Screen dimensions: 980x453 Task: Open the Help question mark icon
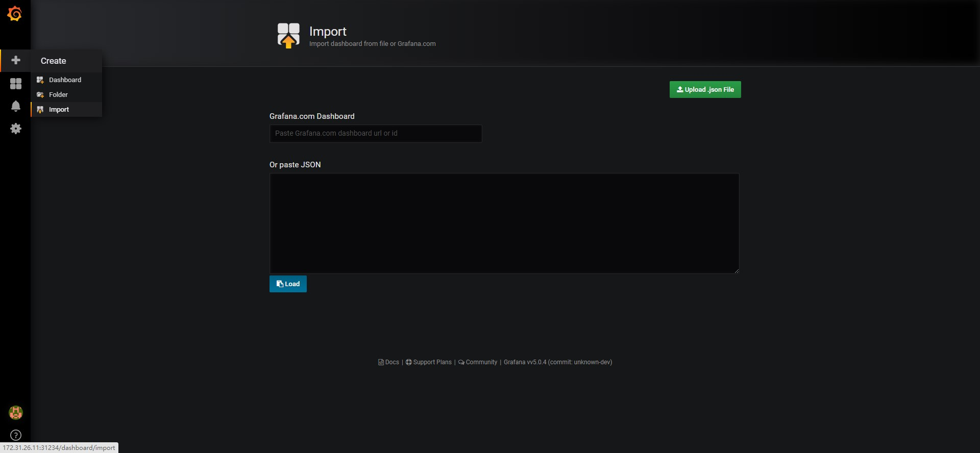pyautogui.click(x=16, y=435)
